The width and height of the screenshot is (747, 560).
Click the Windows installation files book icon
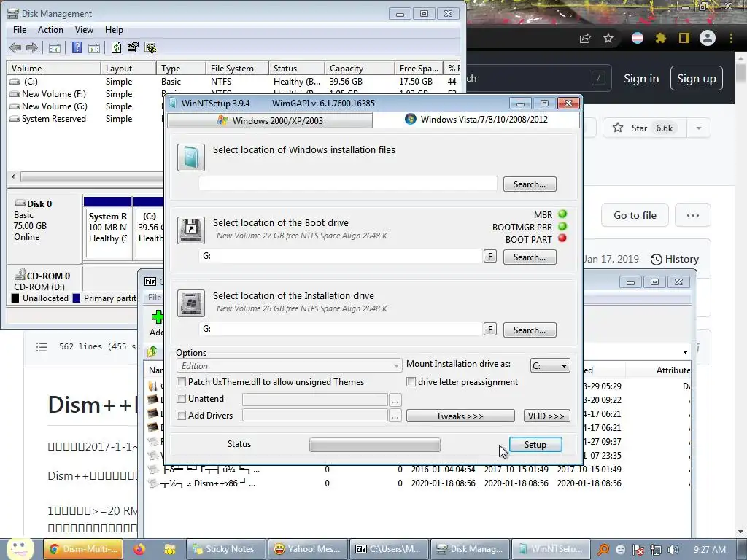click(x=191, y=157)
